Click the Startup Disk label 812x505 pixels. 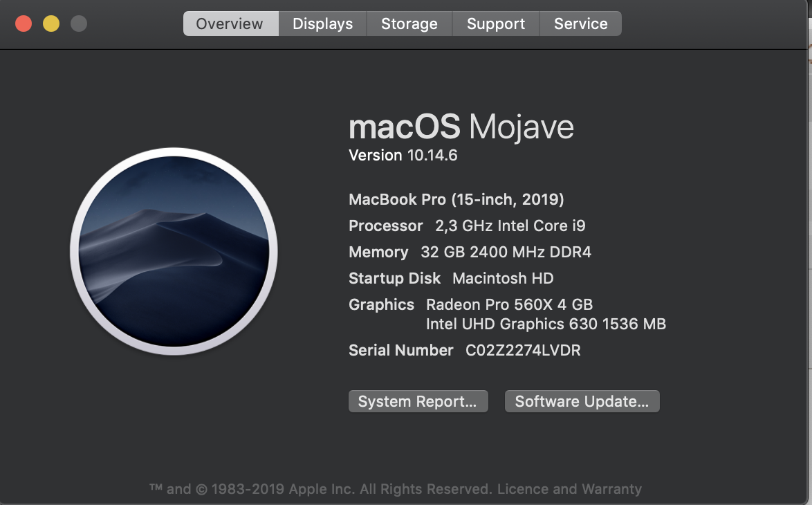click(x=395, y=278)
